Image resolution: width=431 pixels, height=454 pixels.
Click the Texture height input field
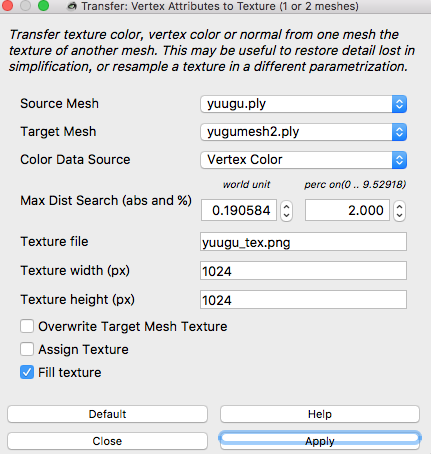tap(303, 300)
